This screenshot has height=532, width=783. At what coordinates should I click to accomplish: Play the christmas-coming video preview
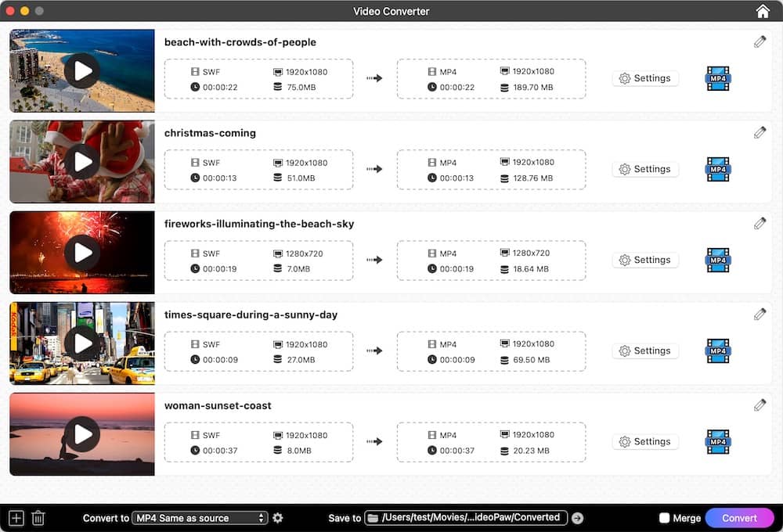pyautogui.click(x=81, y=161)
